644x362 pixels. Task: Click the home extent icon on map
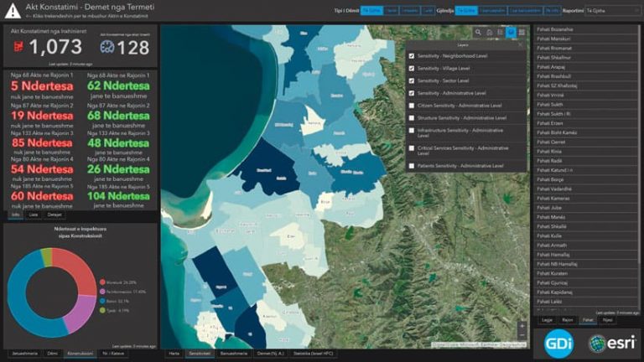[x=489, y=32]
